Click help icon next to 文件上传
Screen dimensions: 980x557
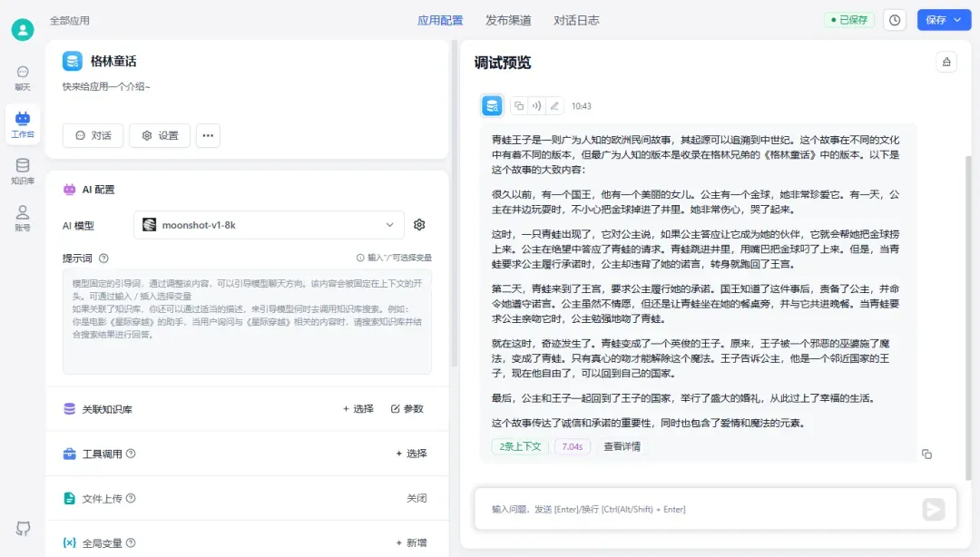(131, 498)
